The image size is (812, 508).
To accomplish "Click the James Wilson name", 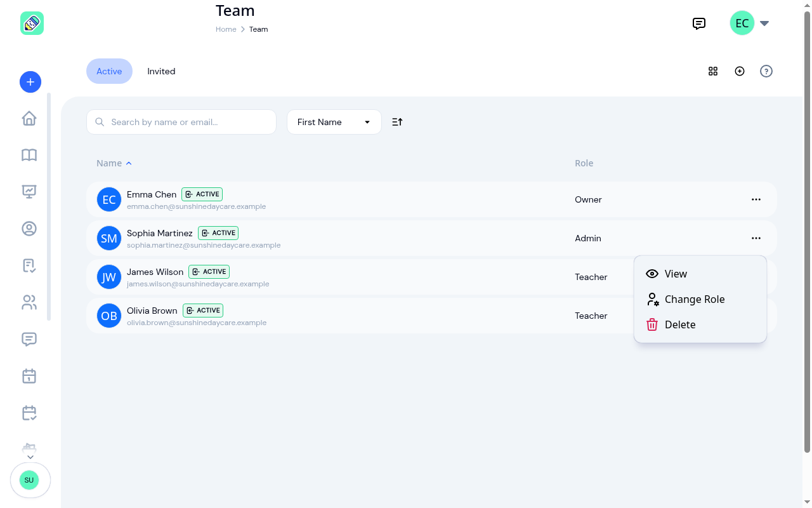I will (x=155, y=272).
